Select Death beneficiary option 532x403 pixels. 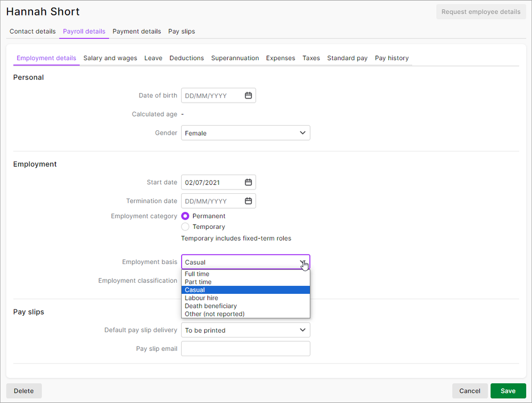click(211, 306)
